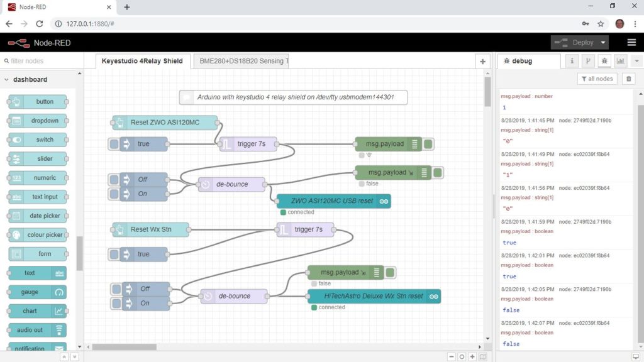Select the numeric palette node
The image size is (644, 362).
[x=37, y=178]
